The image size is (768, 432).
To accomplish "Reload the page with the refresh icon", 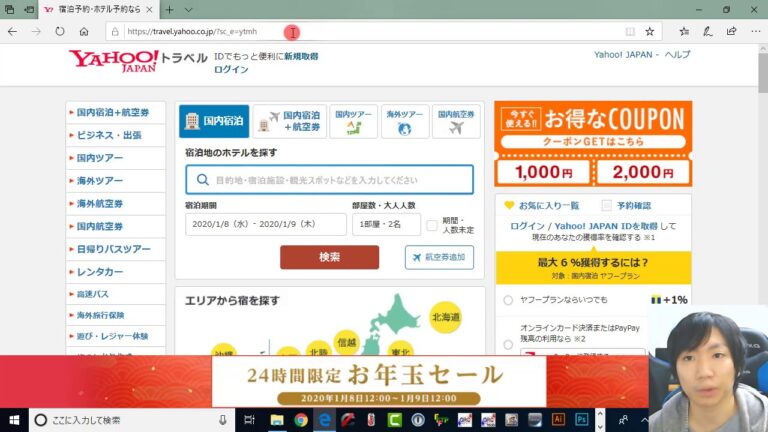I will click(x=60, y=32).
